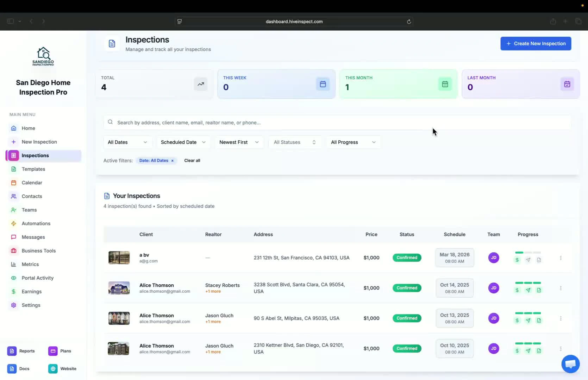Open the blue chat bubble widget
The image size is (588, 380).
click(570, 364)
